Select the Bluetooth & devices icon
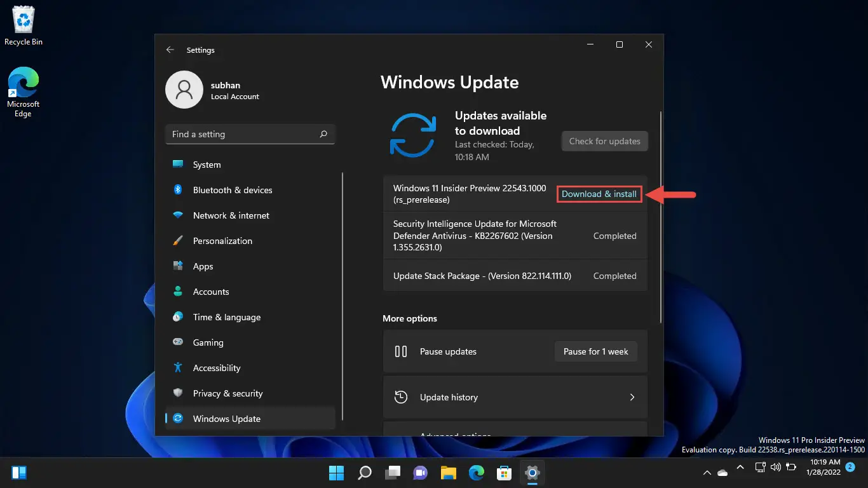The height and width of the screenshot is (488, 868). pos(178,190)
